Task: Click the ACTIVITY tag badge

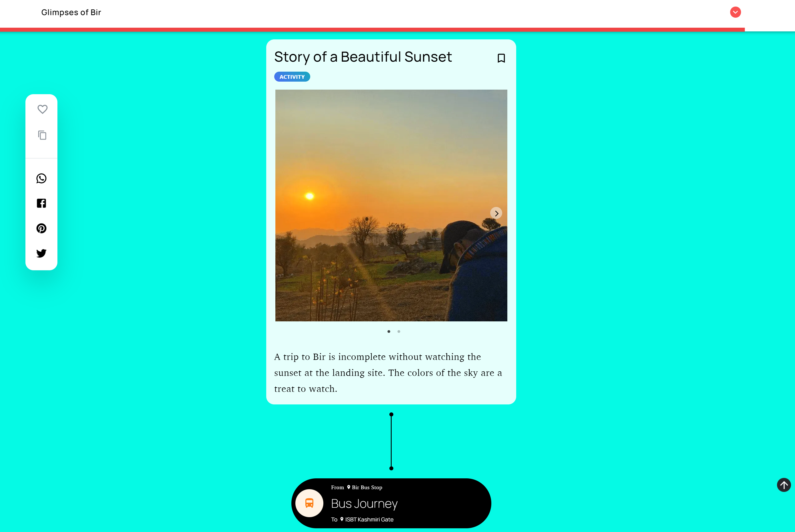Action: (292, 77)
